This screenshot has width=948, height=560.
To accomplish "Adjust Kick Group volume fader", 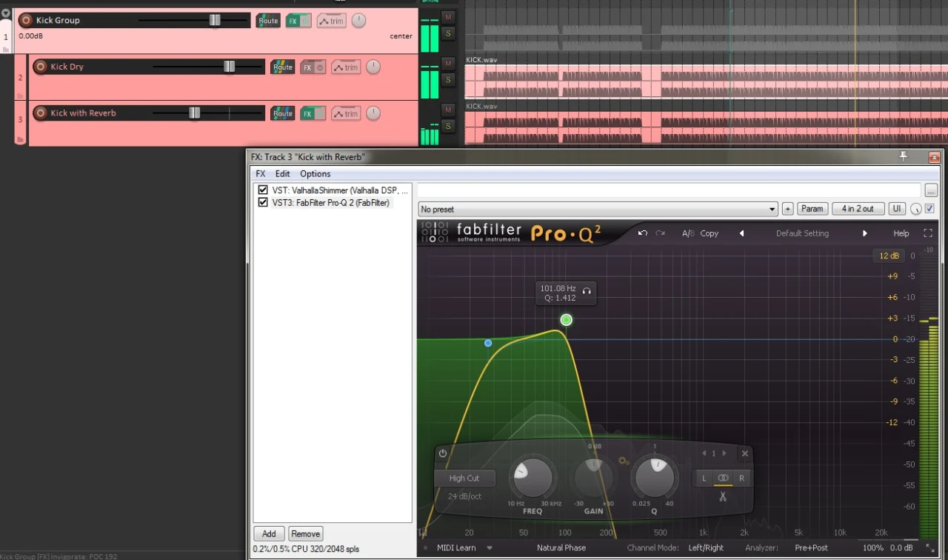I will [215, 20].
